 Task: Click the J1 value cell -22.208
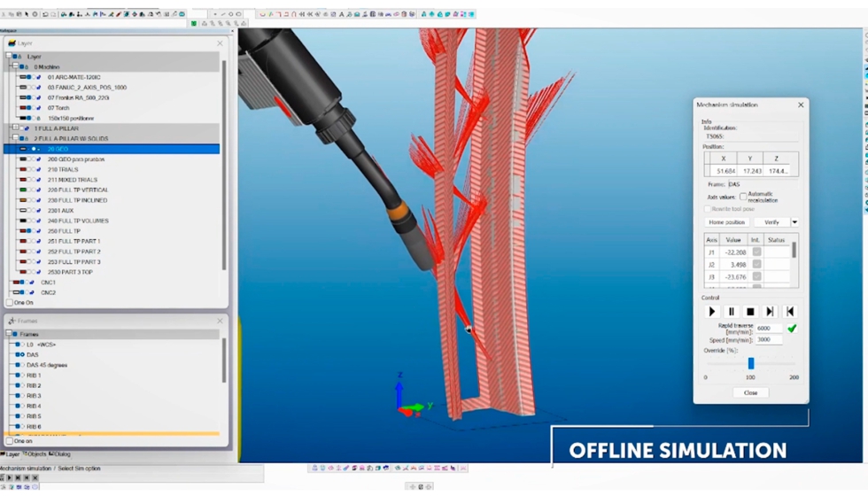tap(734, 252)
